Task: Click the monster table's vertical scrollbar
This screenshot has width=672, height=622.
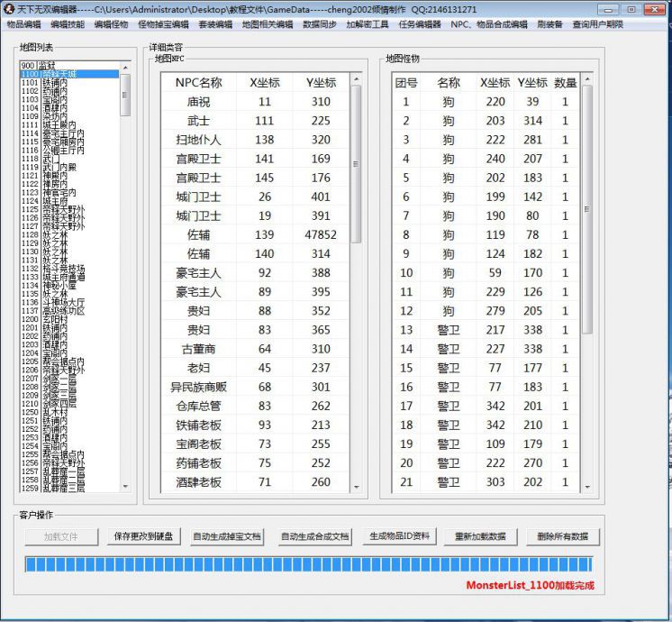Action: (x=587, y=207)
